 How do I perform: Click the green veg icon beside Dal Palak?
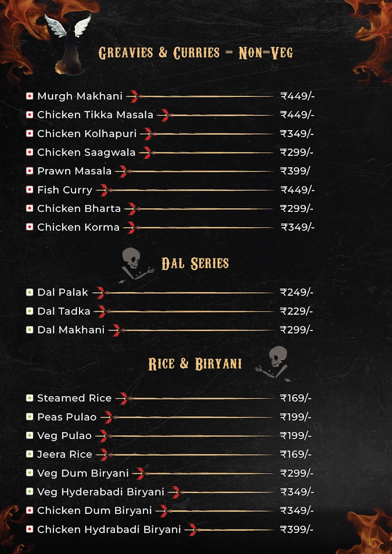click(30, 292)
